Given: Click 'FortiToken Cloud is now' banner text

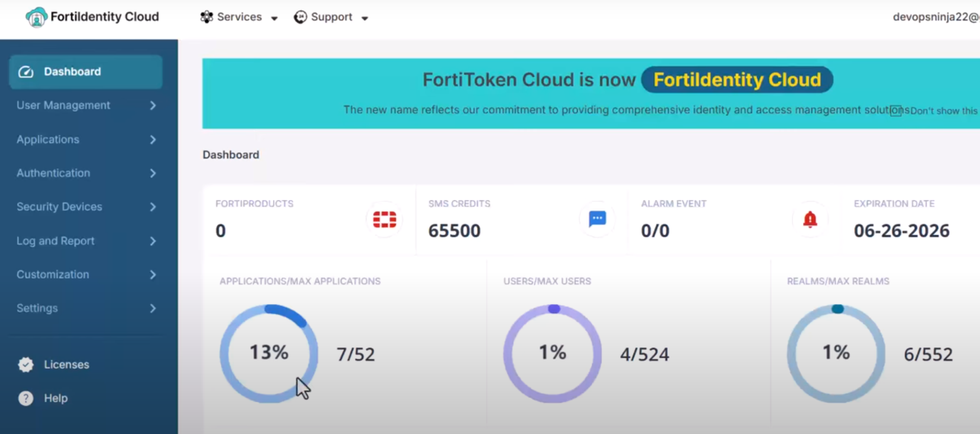Looking at the screenshot, I should pos(529,80).
